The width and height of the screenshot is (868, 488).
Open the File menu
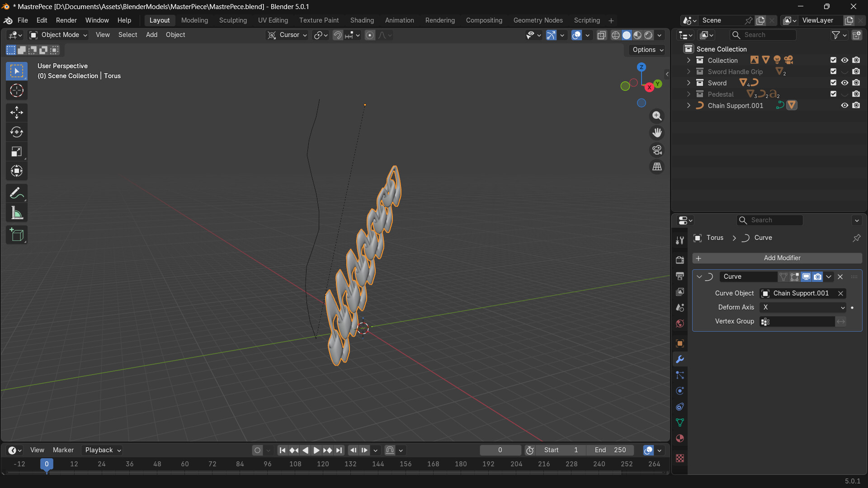(23, 20)
